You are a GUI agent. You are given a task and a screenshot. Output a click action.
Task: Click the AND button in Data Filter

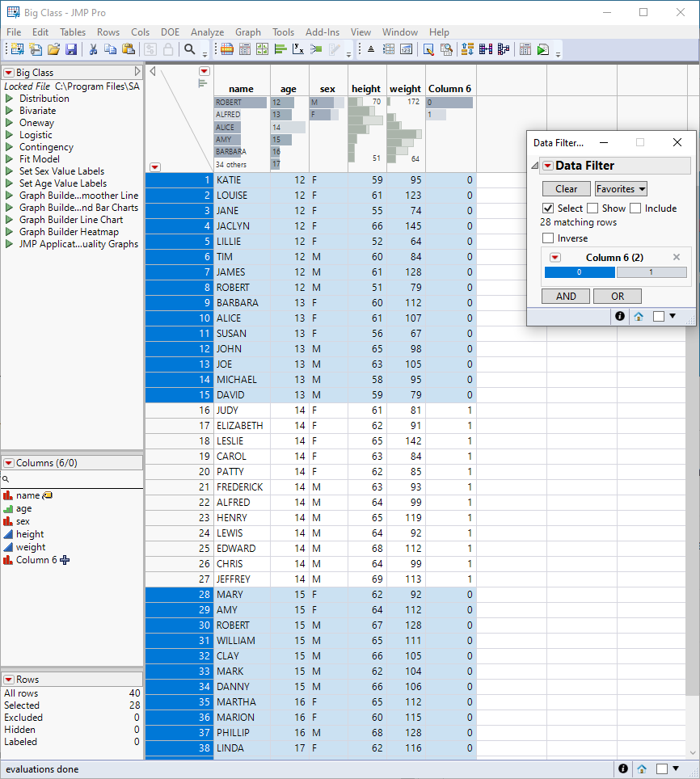coord(566,297)
